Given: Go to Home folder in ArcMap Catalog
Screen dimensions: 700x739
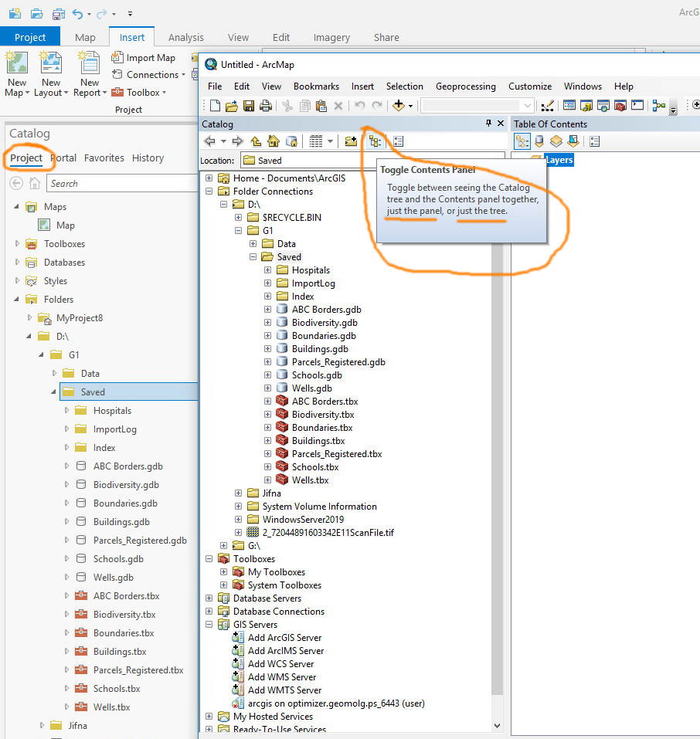Looking at the screenshot, I should pos(273,141).
